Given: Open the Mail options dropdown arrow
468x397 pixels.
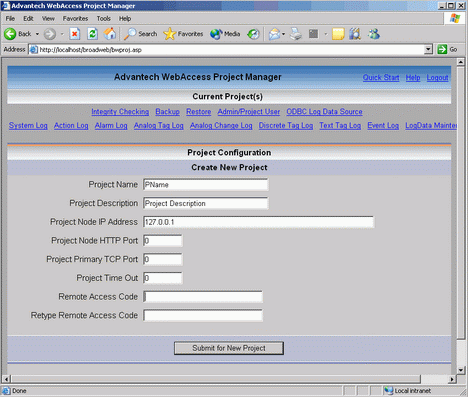Looking at the screenshot, I should pyautogui.click(x=283, y=34).
